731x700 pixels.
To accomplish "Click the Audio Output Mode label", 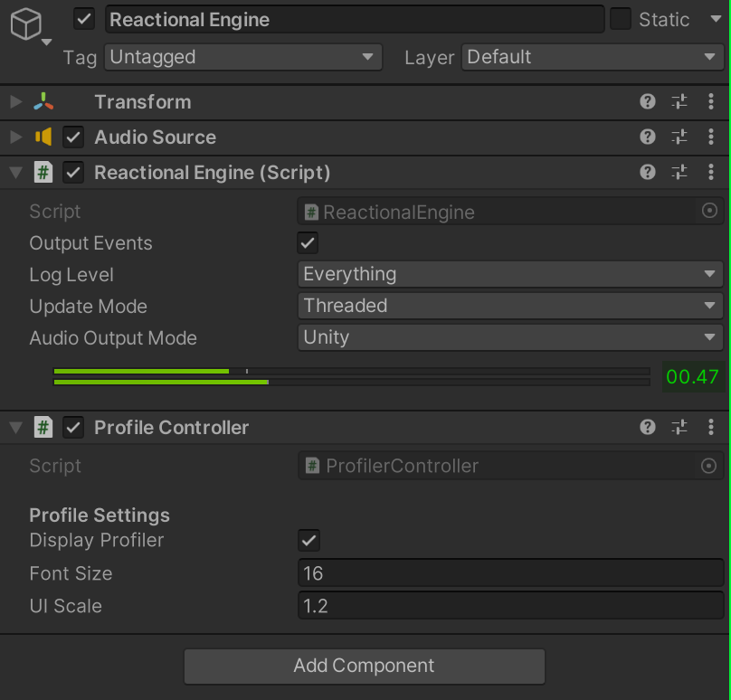I will click(x=113, y=338).
